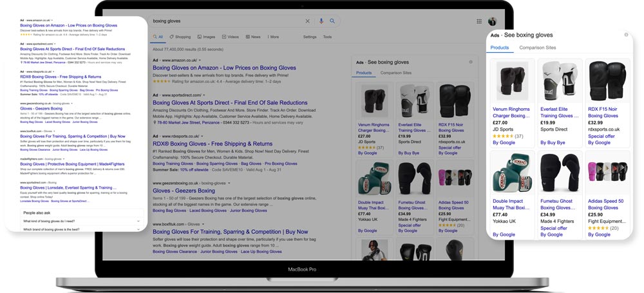The width and height of the screenshot is (644, 293).
Task: Open dropdown arrow beside www.sportsdirect.com on laptop screen
Action: pyautogui.click(x=205, y=95)
